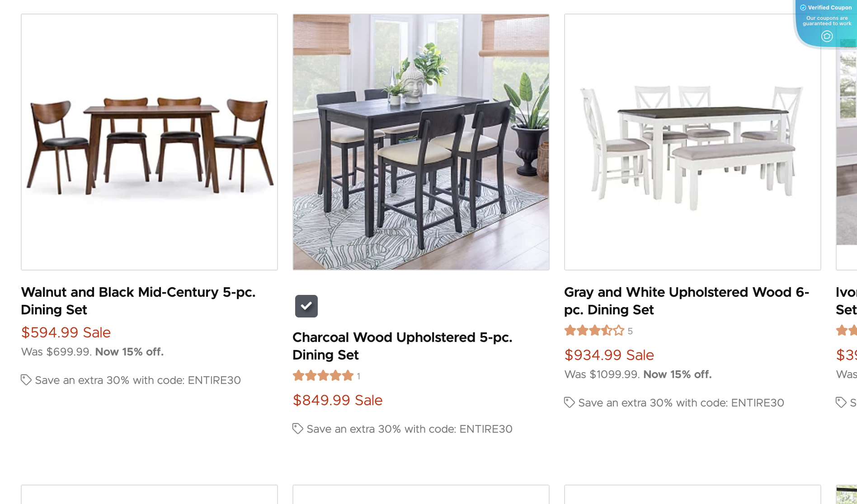This screenshot has height=504, width=857.
Task: Click the tag icon under Gray and White set
Action: (570, 402)
